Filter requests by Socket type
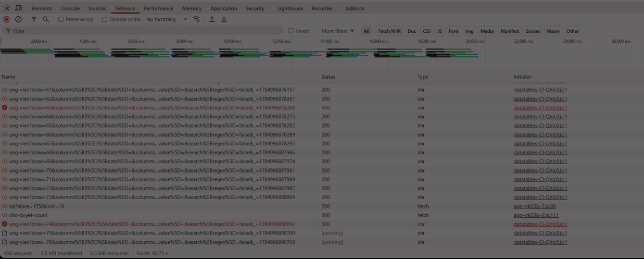Screen dimensions: 644x259 [x=533, y=31]
